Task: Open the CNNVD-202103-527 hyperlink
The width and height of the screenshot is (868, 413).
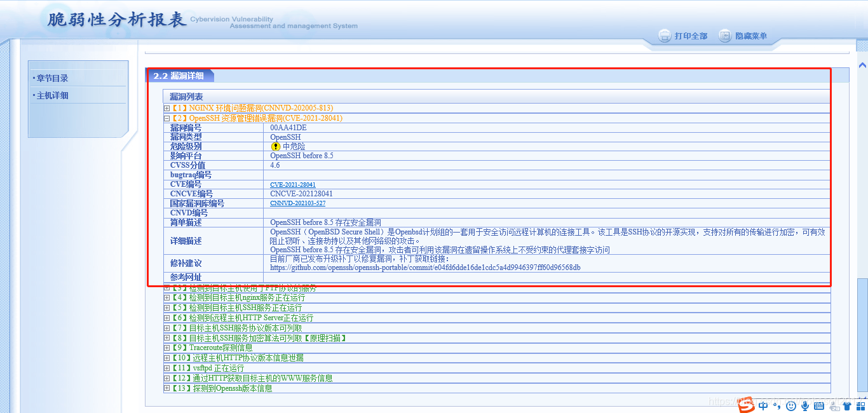Action: click(x=297, y=203)
